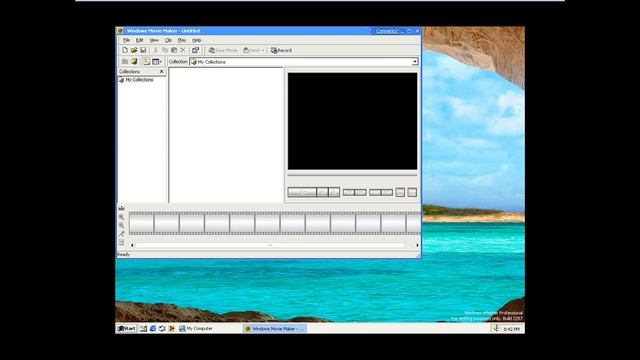Click the Zoom In timeline icon
640x360 pixels.
click(x=122, y=217)
